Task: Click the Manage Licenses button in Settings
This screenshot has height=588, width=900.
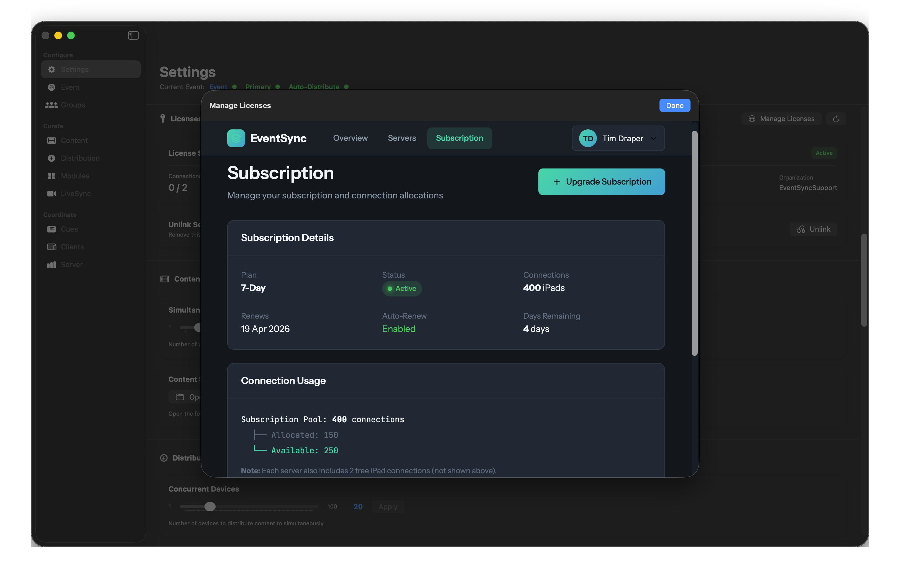Action: (x=781, y=119)
